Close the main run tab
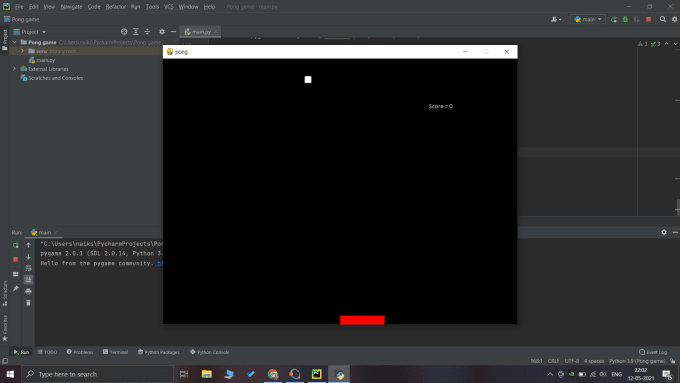680x383 pixels. click(56, 232)
